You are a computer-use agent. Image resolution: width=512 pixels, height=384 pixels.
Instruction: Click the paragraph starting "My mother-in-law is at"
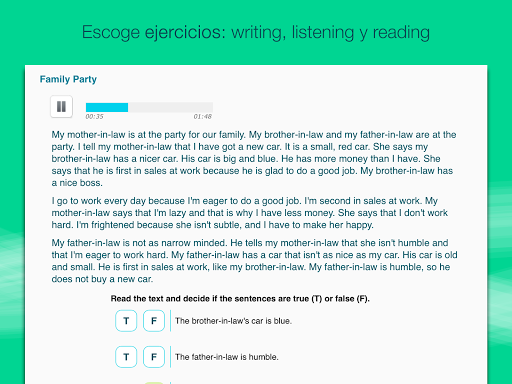254,159
